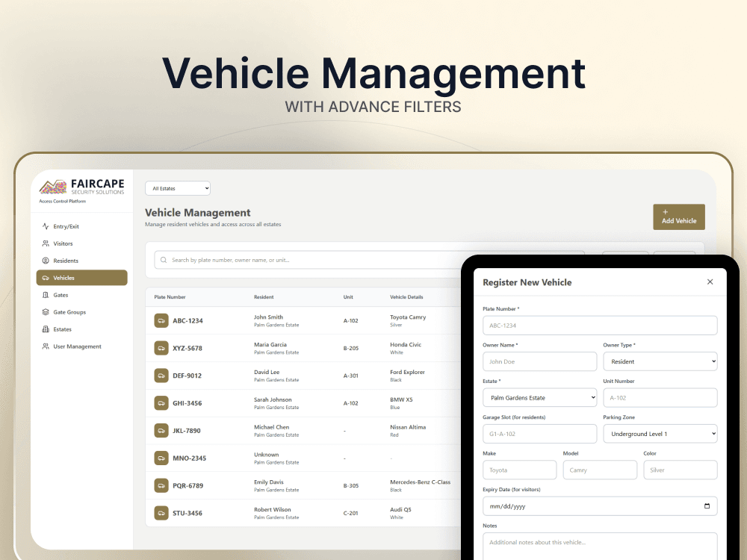Click vehicle details Mercedes-Benz C-Class
The image size is (747, 560).
(x=420, y=482)
